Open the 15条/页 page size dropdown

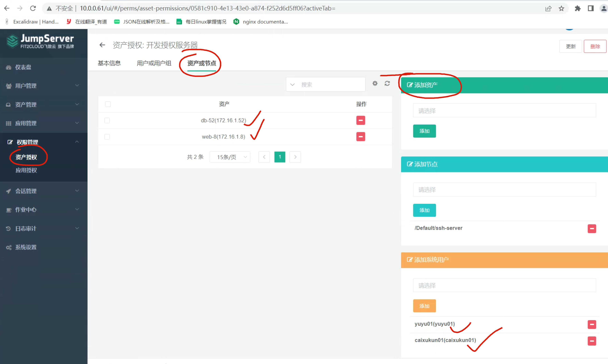[x=230, y=157]
